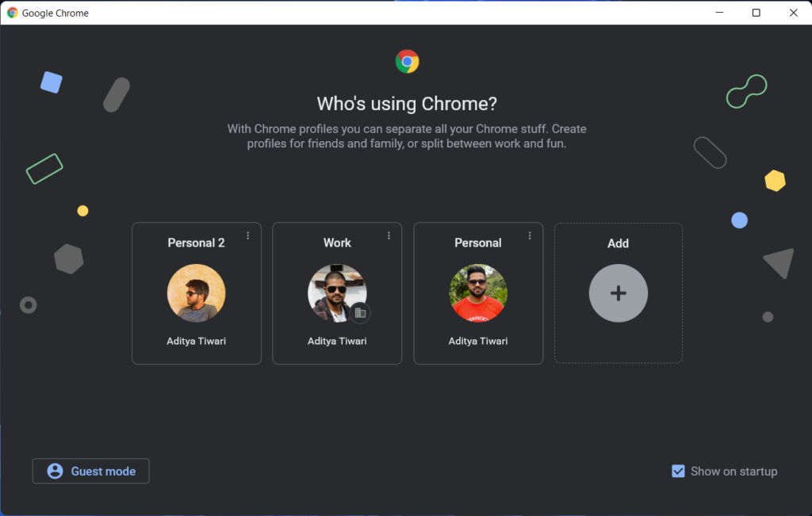Click the avatar photo in the Work card
The image size is (812, 516).
[x=336, y=292]
